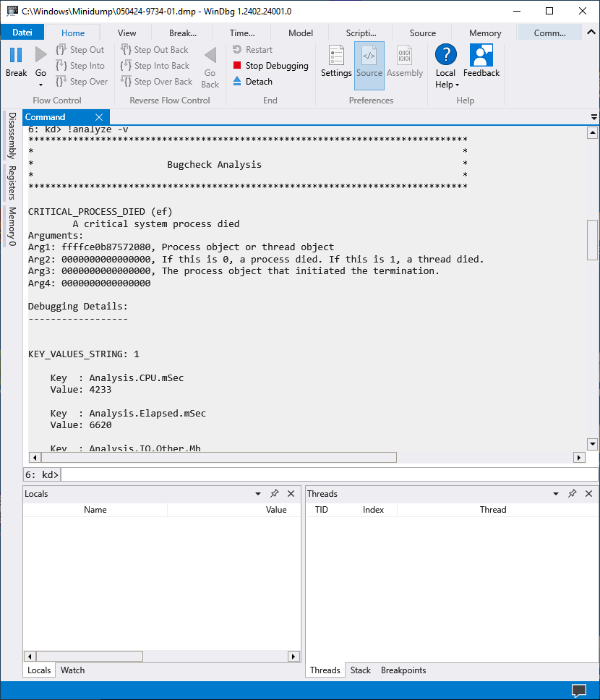Click the Step Out icon
The image size is (600, 700).
(x=61, y=50)
